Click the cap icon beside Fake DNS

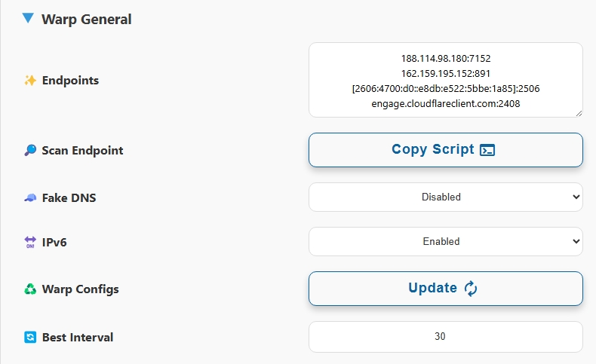(x=30, y=197)
